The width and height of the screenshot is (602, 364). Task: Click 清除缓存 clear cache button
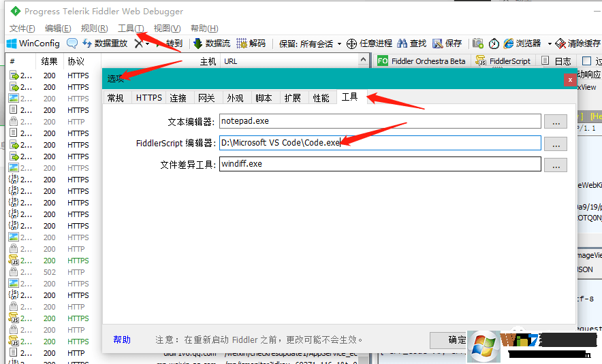coord(577,44)
